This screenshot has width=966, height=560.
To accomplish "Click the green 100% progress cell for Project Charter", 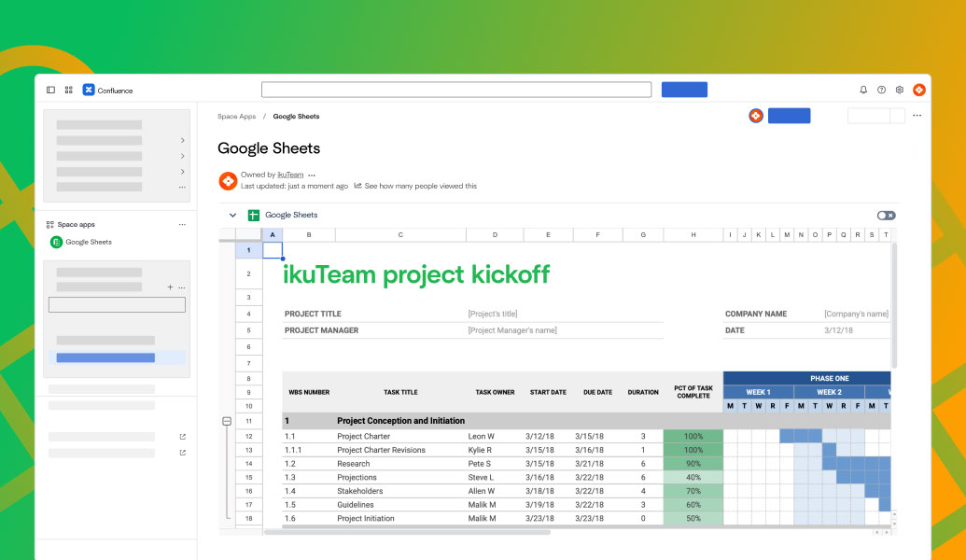I will coord(693,436).
